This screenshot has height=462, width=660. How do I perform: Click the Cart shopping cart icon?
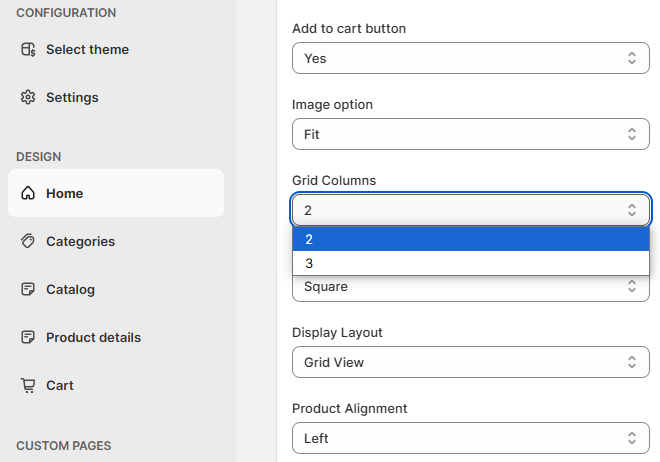28,385
